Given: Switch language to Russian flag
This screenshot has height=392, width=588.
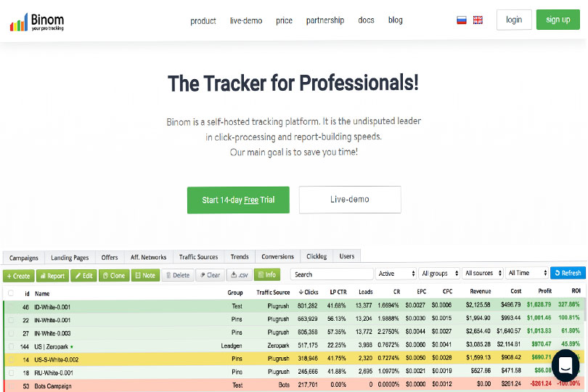Looking at the screenshot, I should coord(462,20).
